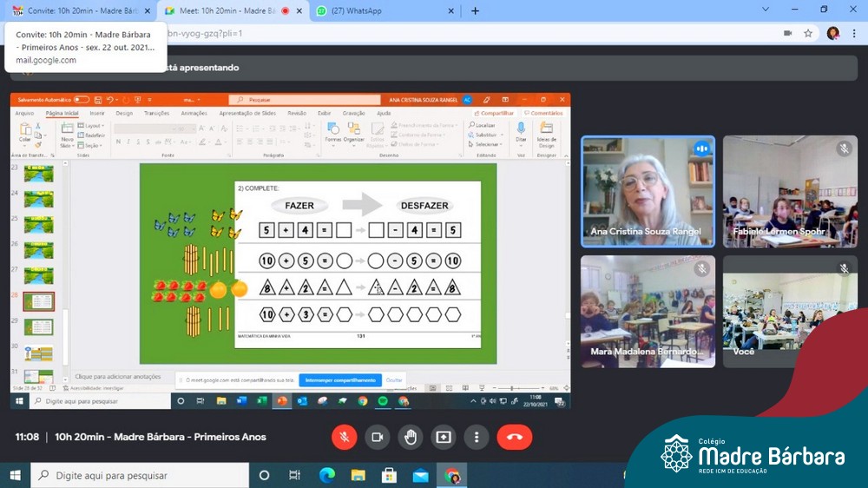
Task: Open 'Formas' shapes gallery in ribbon
Action: [x=333, y=133]
